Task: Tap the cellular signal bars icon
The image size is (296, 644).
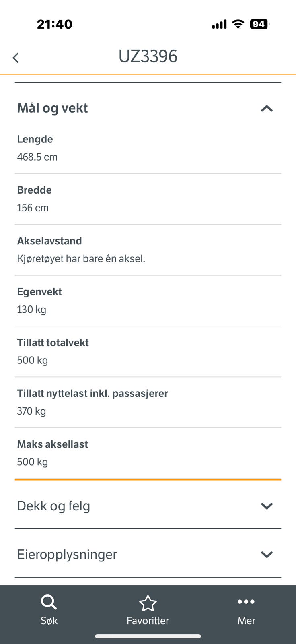Action: pyautogui.click(x=219, y=25)
